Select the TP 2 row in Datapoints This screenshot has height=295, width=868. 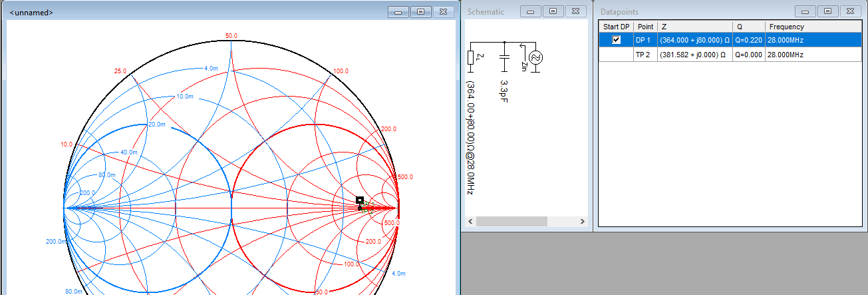[643, 55]
